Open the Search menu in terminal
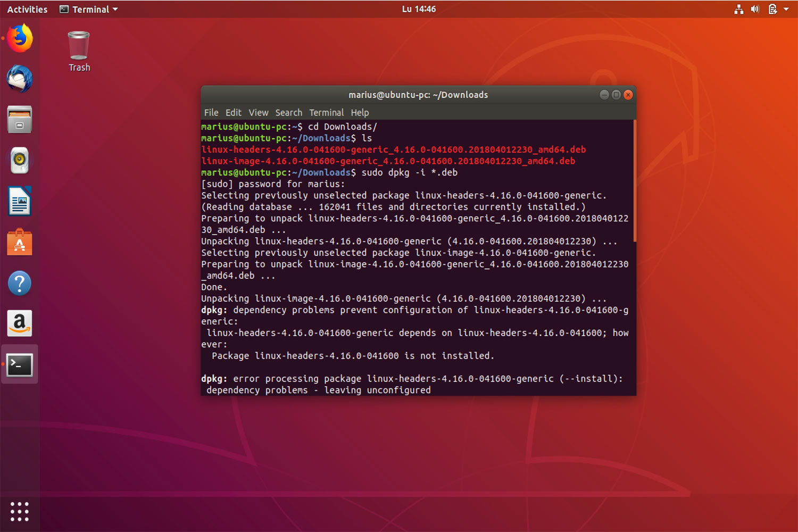 pos(289,113)
